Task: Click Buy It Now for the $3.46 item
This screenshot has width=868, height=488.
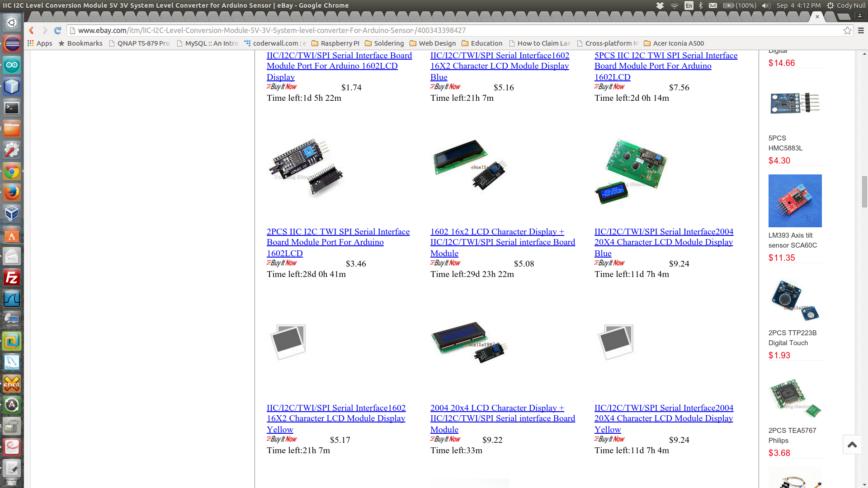Action: click(282, 263)
